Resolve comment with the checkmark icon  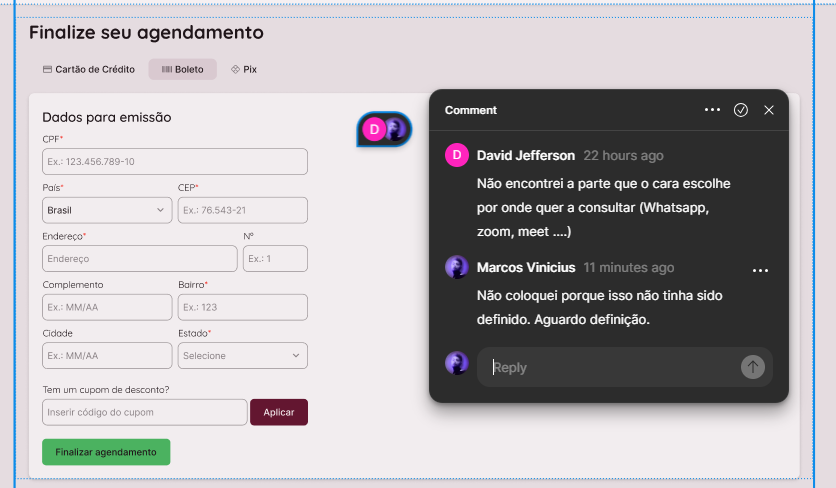741,110
